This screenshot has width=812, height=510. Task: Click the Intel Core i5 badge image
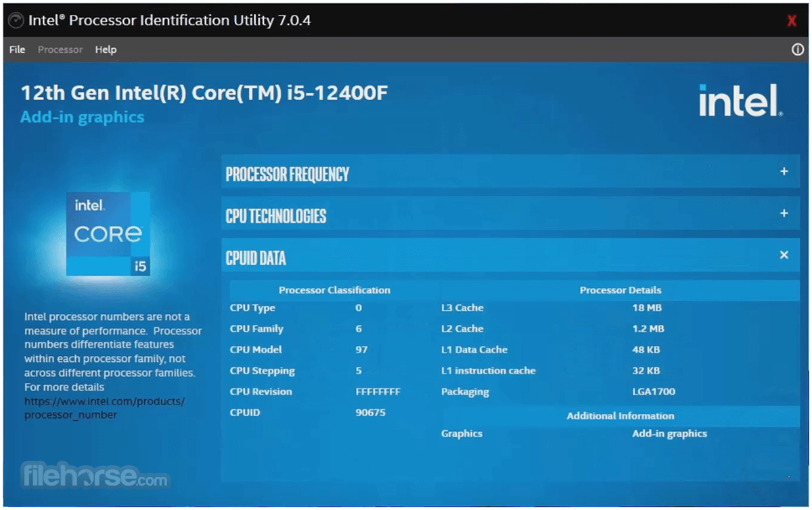pyautogui.click(x=108, y=233)
